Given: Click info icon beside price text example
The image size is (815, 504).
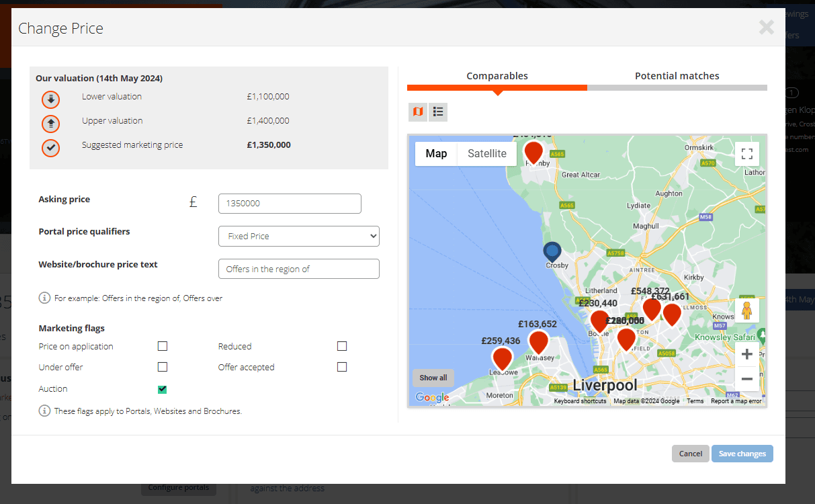Looking at the screenshot, I should (44, 298).
